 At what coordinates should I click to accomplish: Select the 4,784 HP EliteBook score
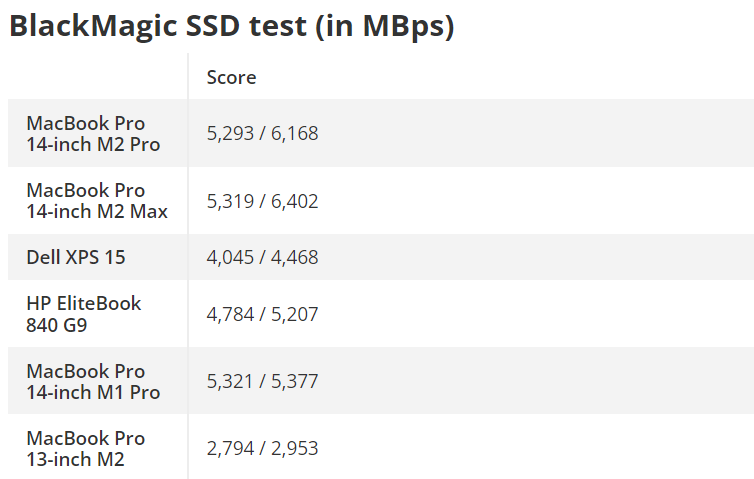click(x=230, y=314)
